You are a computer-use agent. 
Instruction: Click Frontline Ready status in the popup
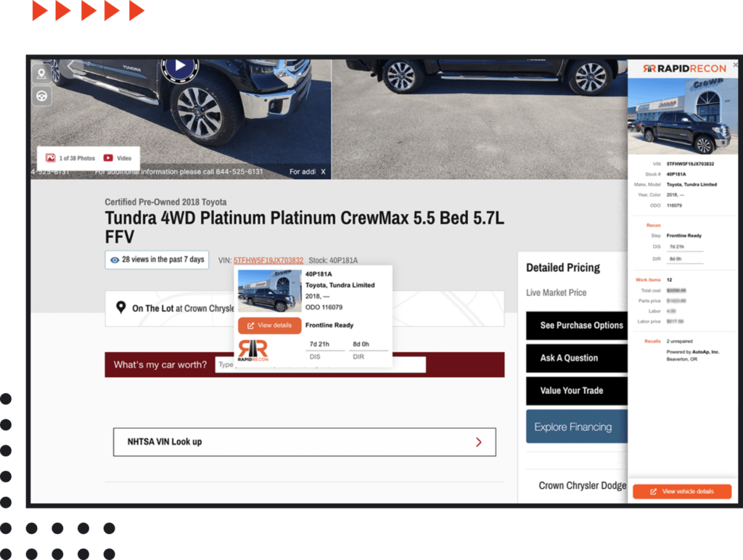329,325
